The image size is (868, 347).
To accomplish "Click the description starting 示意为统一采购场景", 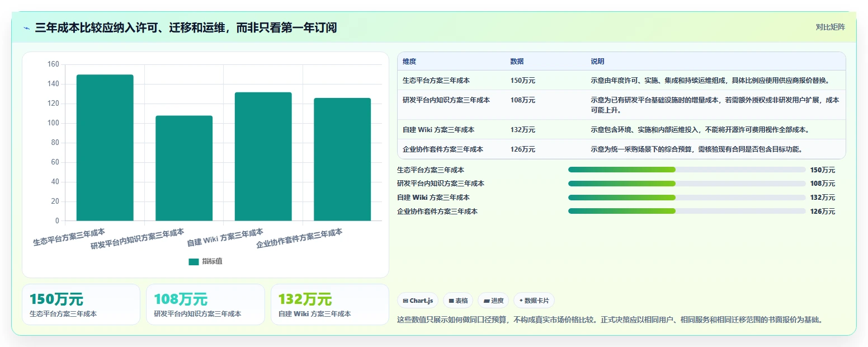I will click(697, 149).
